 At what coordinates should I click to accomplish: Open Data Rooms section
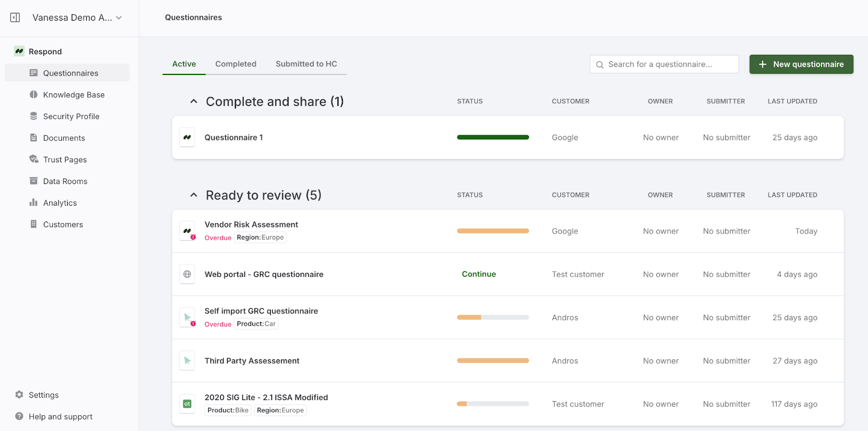(x=65, y=181)
